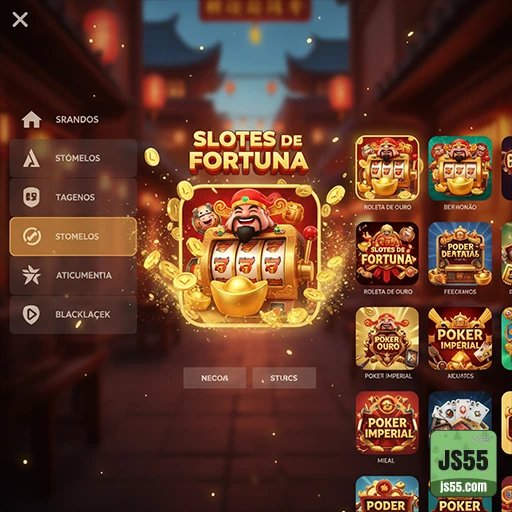Click the NECOS button
Screen dimensions: 512x512
tap(215, 378)
